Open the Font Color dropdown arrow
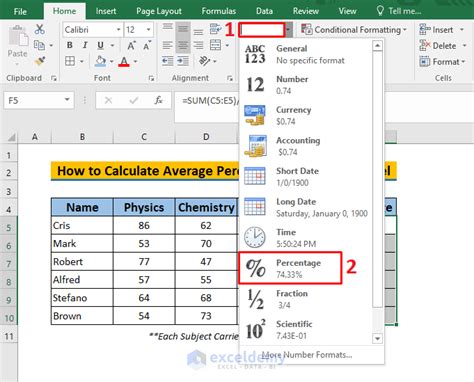 point(136,61)
